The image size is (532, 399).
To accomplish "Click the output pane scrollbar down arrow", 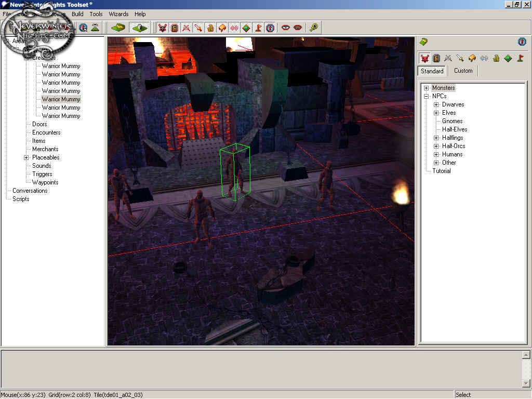I will (525, 383).
